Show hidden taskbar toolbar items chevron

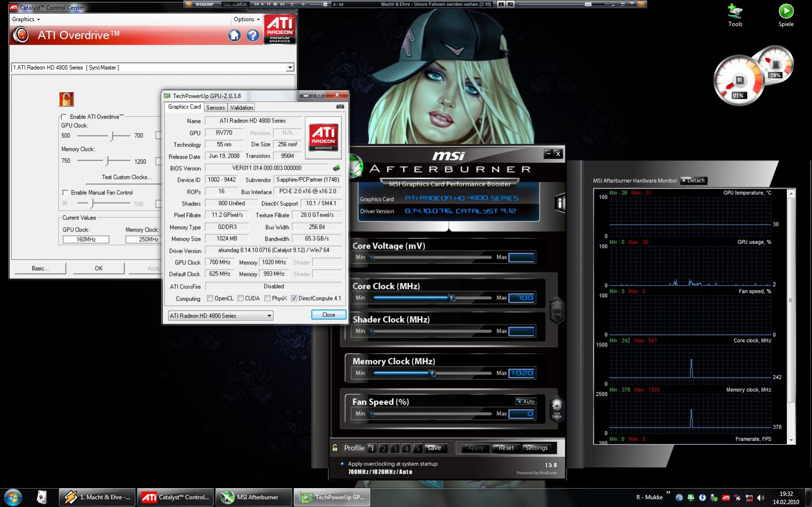668,493
